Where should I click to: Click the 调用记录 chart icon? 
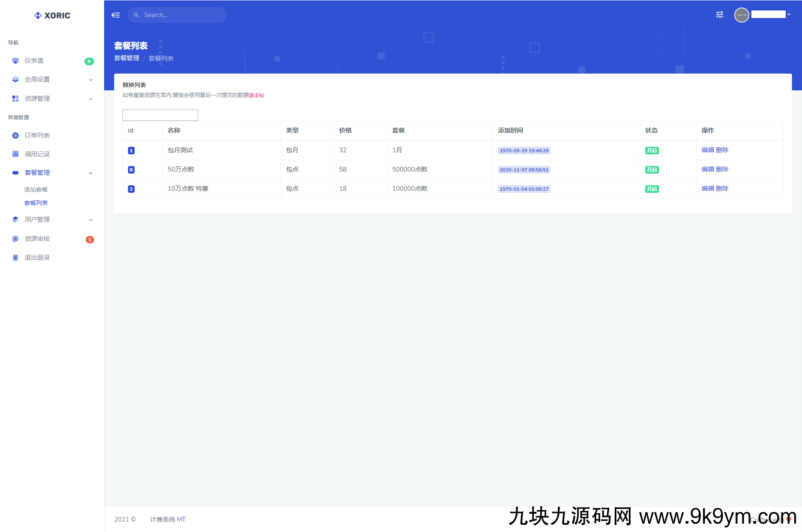(x=15, y=154)
